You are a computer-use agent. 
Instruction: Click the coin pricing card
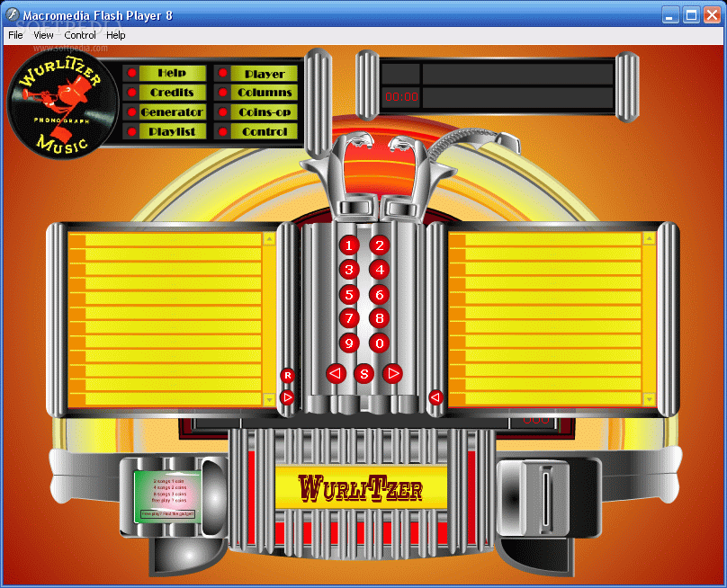[168, 496]
